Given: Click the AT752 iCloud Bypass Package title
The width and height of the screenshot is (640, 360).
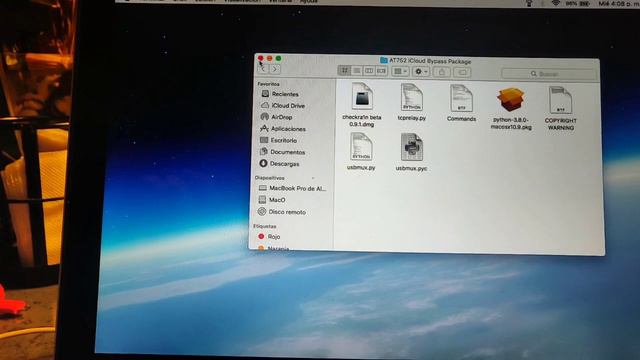Looking at the screenshot, I should pos(430,61).
